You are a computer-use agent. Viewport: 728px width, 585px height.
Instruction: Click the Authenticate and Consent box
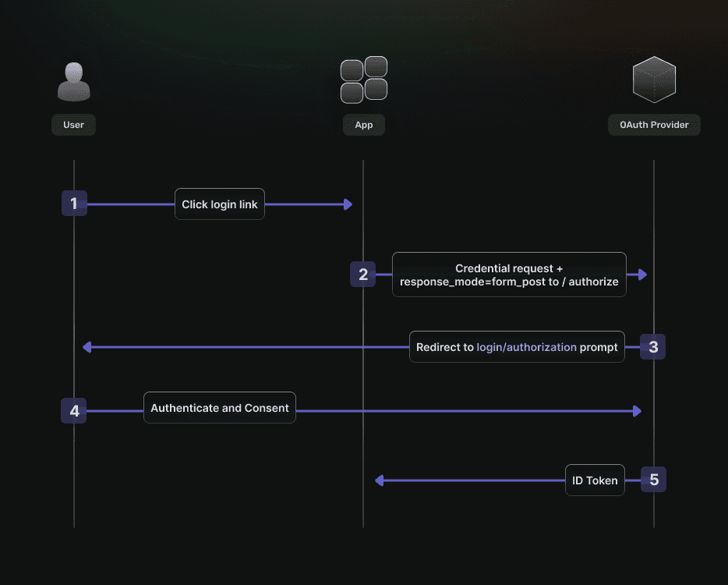(220, 407)
